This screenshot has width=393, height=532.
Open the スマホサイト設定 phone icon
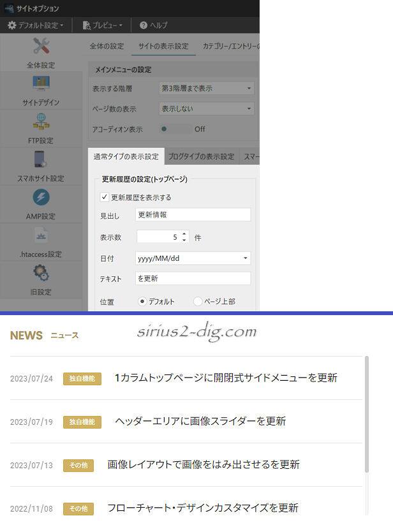click(41, 159)
